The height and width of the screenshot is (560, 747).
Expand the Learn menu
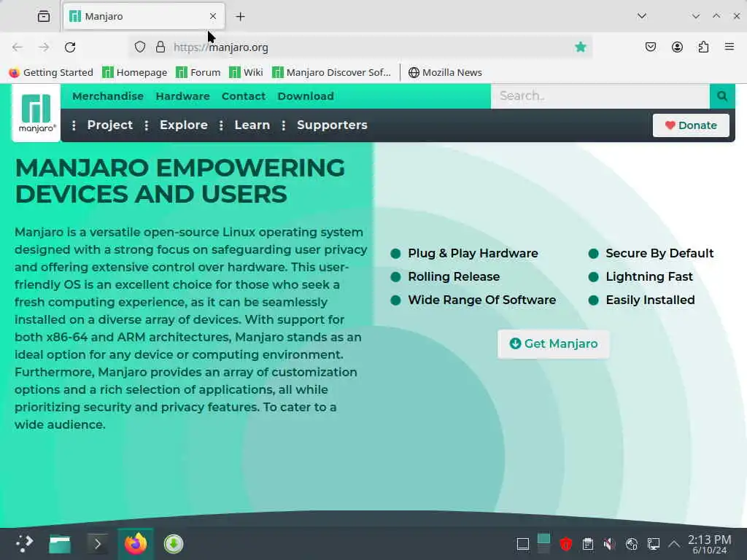pos(252,125)
